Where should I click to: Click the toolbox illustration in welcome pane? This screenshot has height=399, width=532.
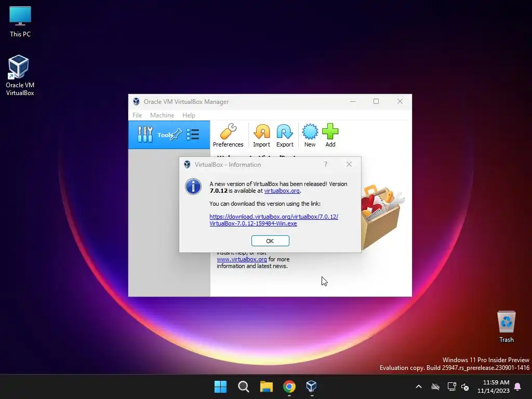pos(383,217)
